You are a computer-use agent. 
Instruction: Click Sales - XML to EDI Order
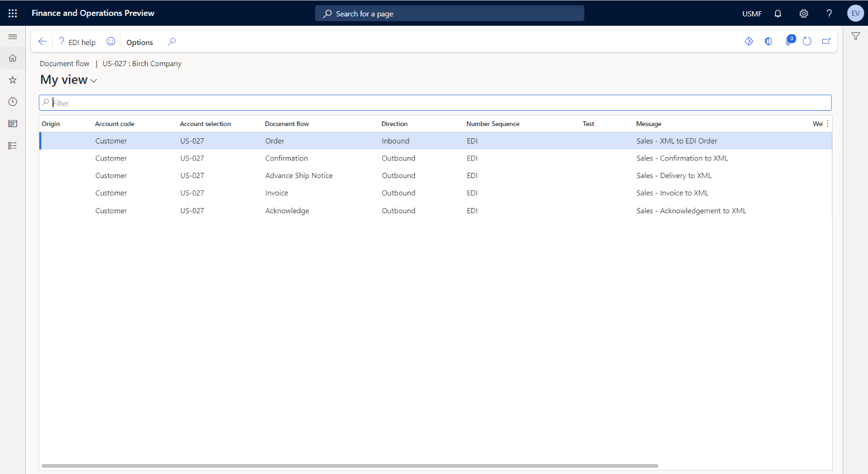(677, 141)
